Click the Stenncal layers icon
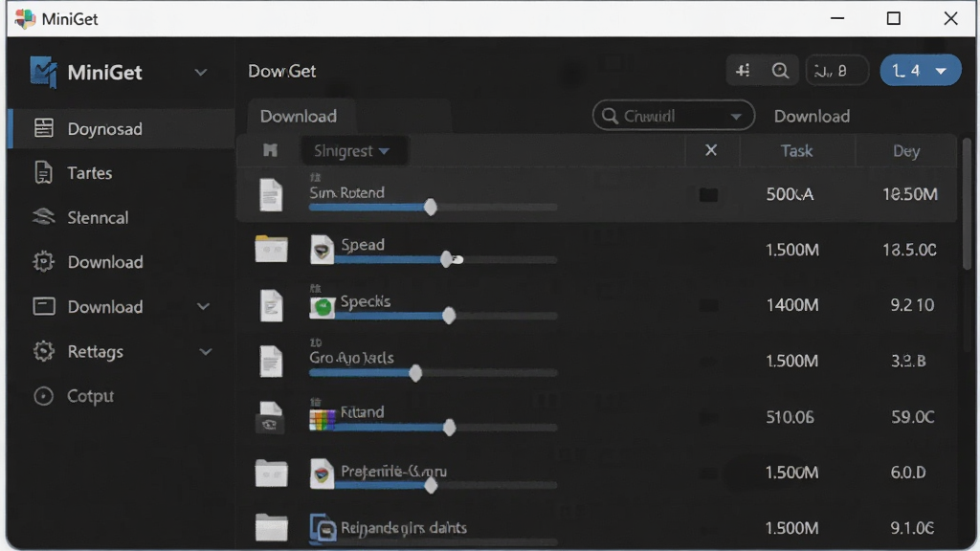The height and width of the screenshot is (551, 980). (x=44, y=217)
